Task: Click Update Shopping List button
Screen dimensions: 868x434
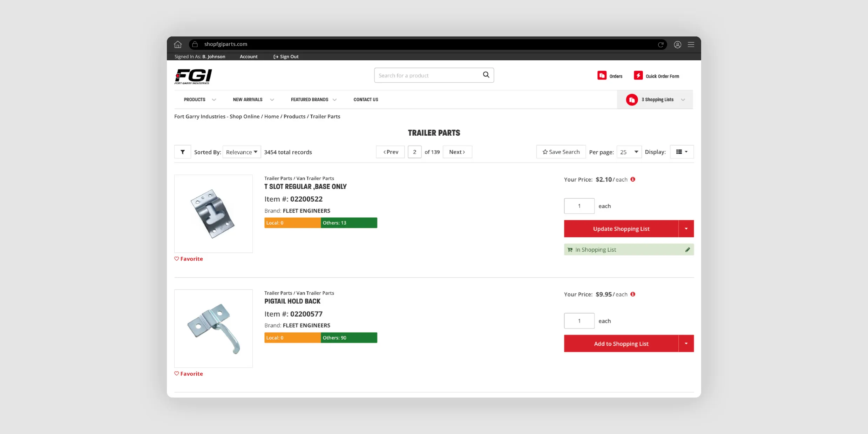Action: (621, 229)
